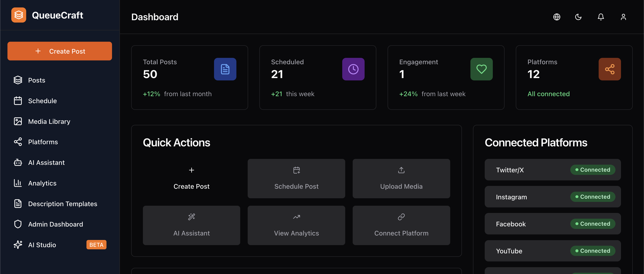Click "+24%" on Engagement card
644x274 pixels.
pos(408,94)
